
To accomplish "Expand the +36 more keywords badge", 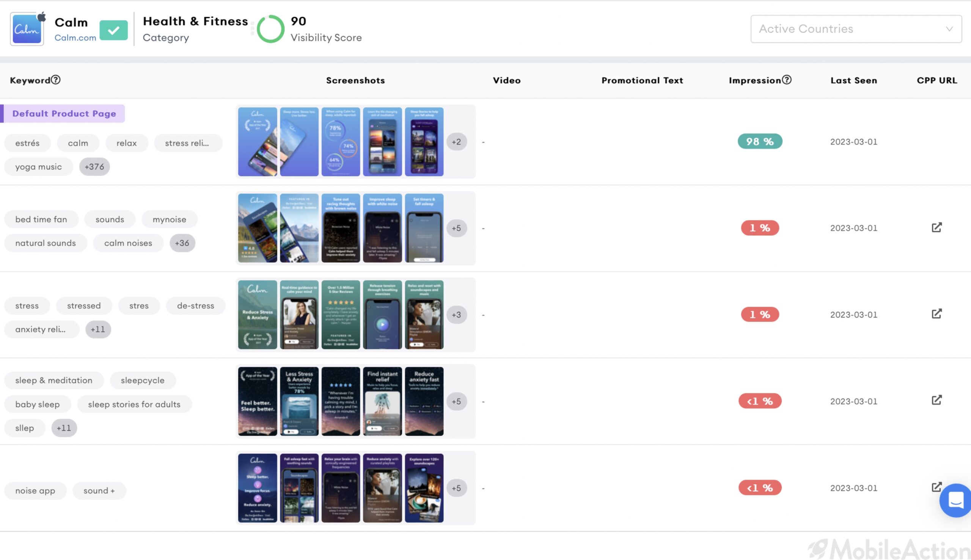I will (x=182, y=243).
